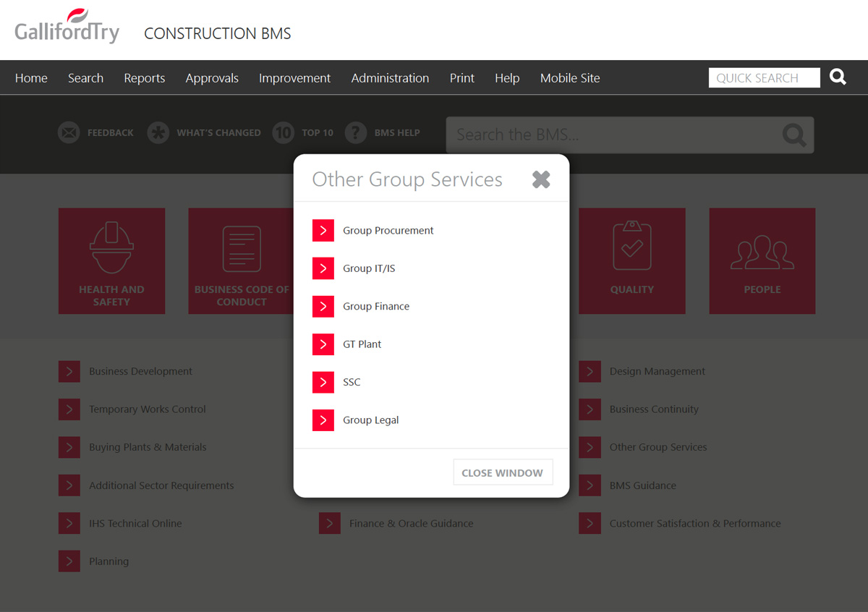The width and height of the screenshot is (868, 612).
Task: Open the Group Finance link
Action: pos(376,306)
